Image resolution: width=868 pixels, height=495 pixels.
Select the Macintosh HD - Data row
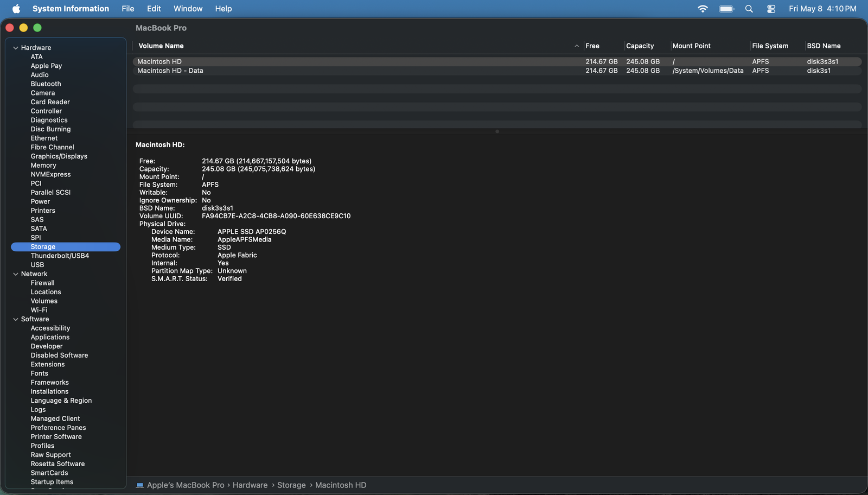pyautogui.click(x=497, y=71)
